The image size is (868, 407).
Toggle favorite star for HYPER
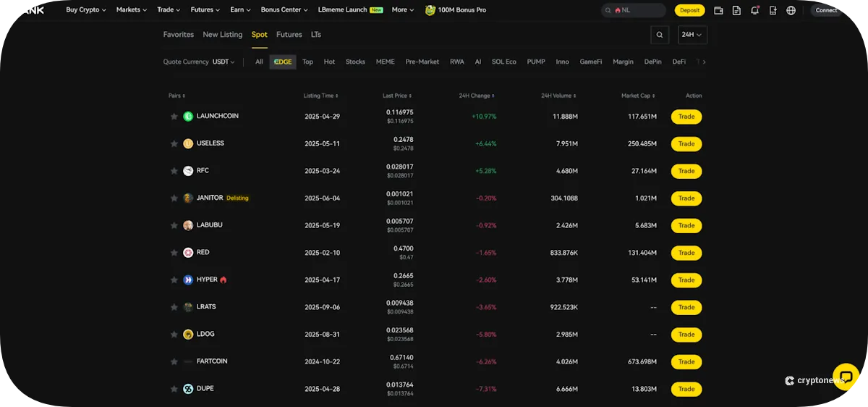[x=174, y=280]
